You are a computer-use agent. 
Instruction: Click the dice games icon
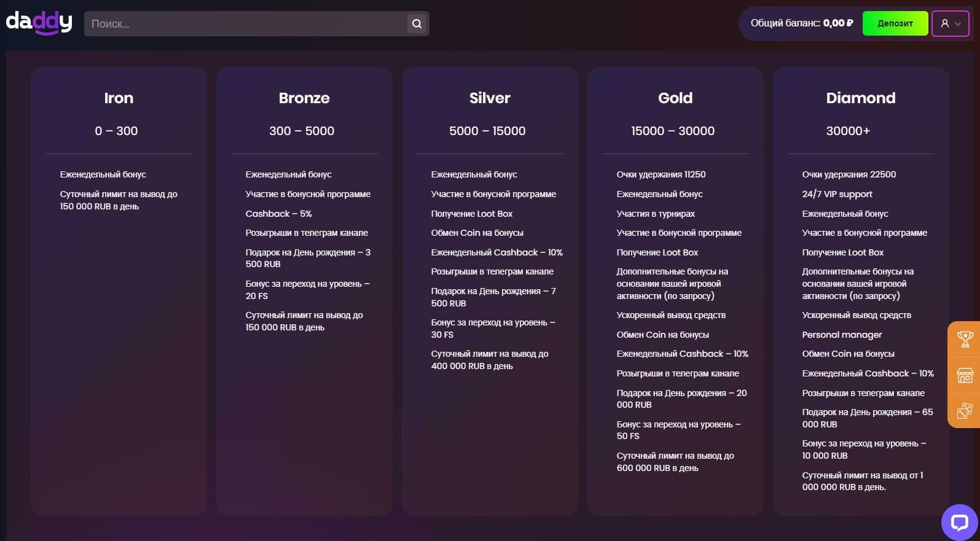coord(965,410)
